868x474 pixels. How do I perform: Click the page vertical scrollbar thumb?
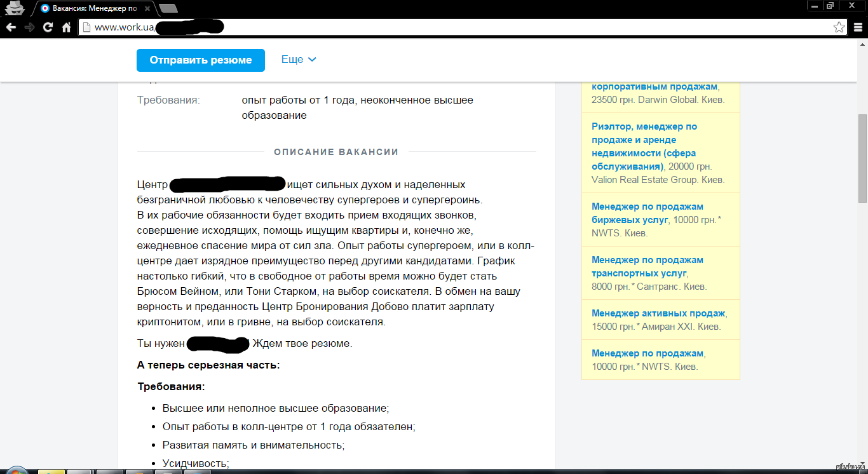(x=862, y=159)
